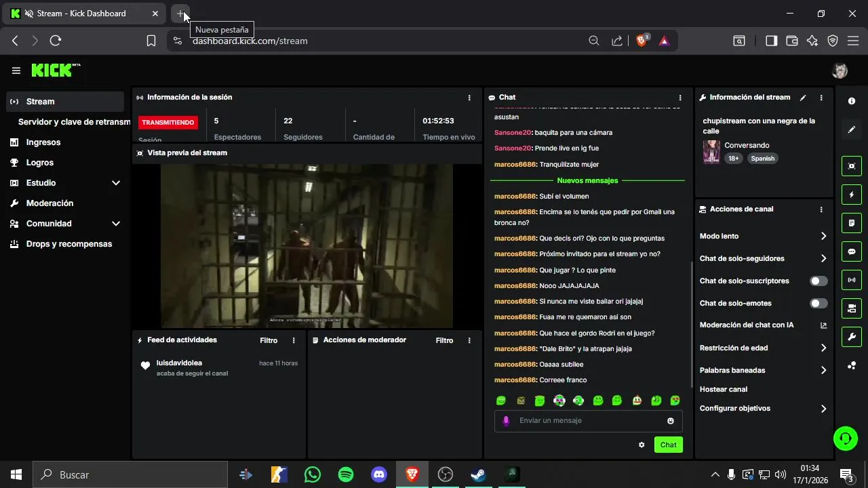This screenshot has width=868, height=488.
Task: Bookmark the page with bookmark icon
Action: pyautogui.click(x=151, y=41)
